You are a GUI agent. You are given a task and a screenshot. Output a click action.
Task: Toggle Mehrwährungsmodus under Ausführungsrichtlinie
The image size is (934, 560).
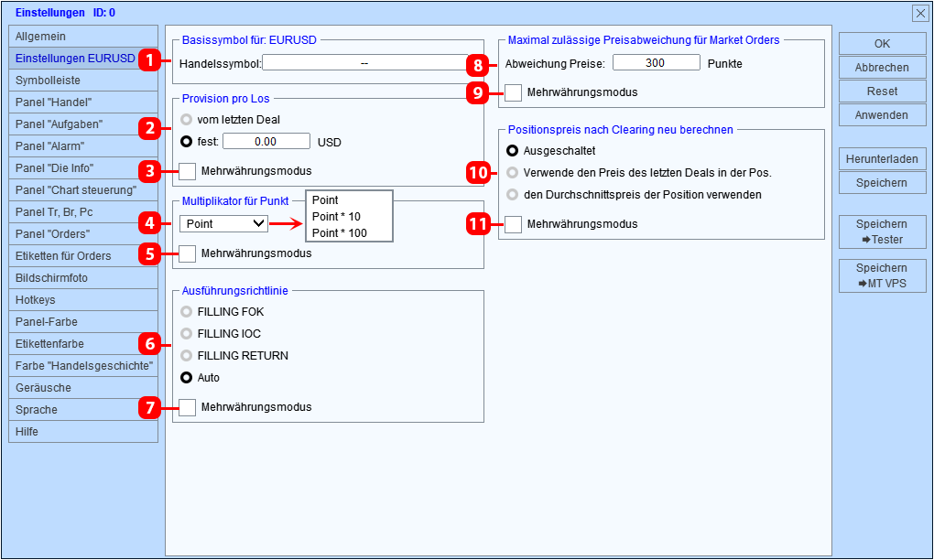tap(188, 408)
